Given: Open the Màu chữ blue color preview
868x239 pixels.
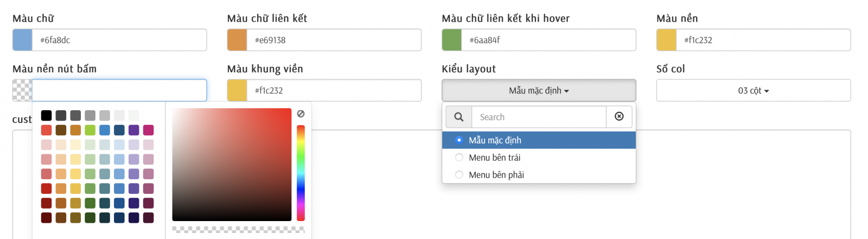Looking at the screenshot, I should (x=22, y=40).
